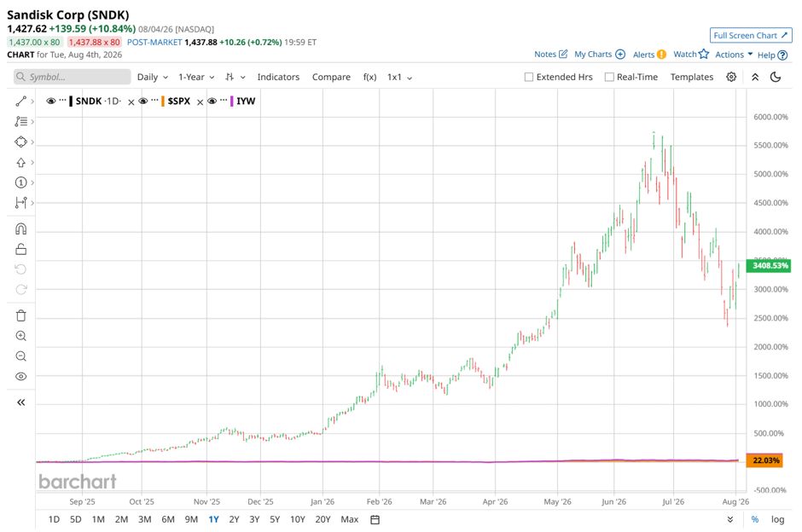Image resolution: width=802 pixels, height=532 pixels.
Task: Select the 6M time range
Action: click(x=168, y=520)
